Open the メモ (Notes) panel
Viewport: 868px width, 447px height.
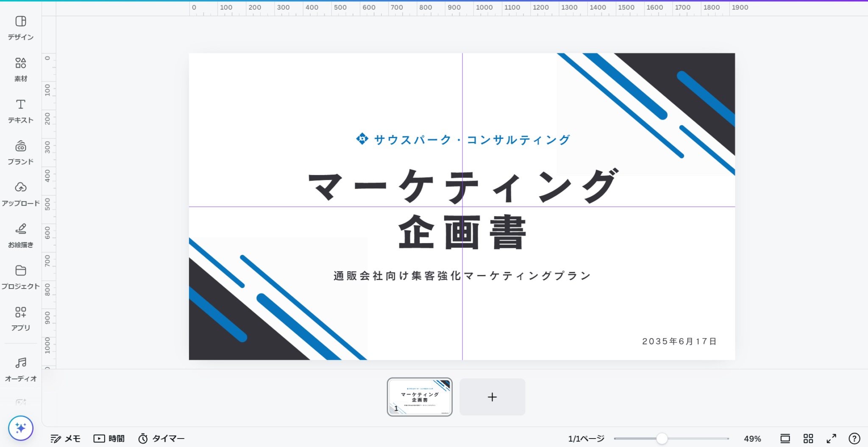[x=65, y=439]
